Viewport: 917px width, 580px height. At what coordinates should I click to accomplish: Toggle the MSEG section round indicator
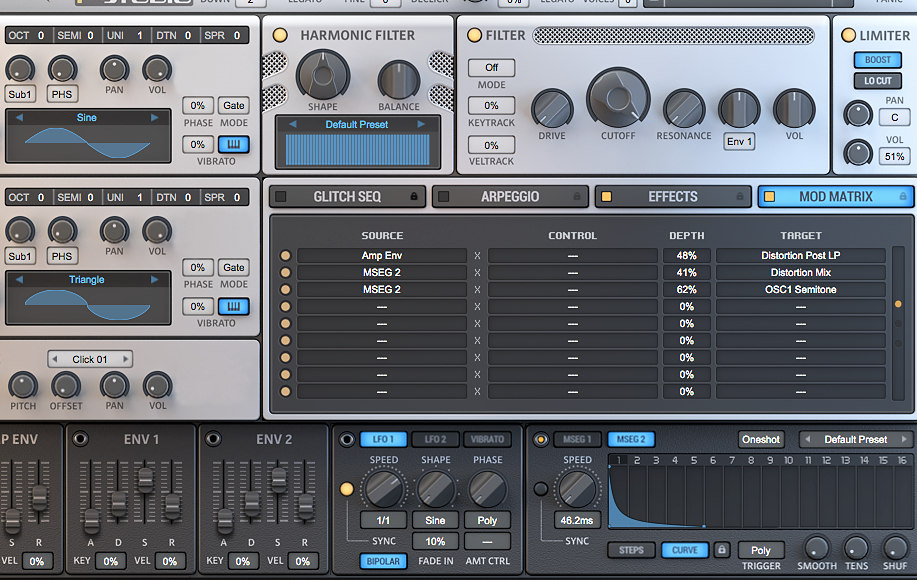tap(541, 439)
